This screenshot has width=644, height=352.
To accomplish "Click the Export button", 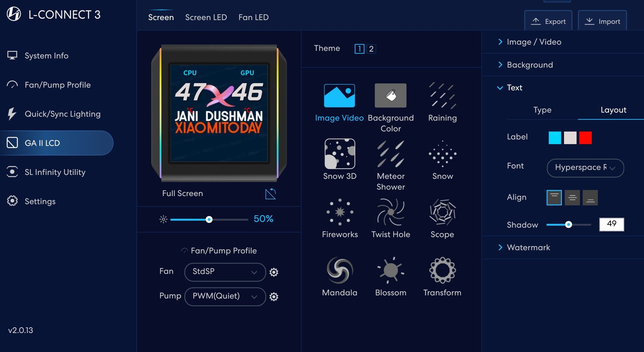I will pos(548,21).
